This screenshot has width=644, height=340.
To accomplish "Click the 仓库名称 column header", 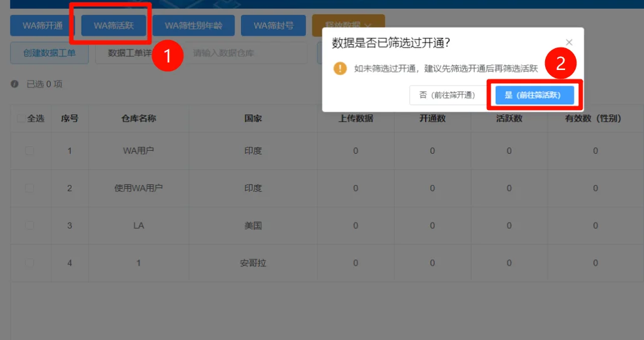I will click(x=138, y=119).
